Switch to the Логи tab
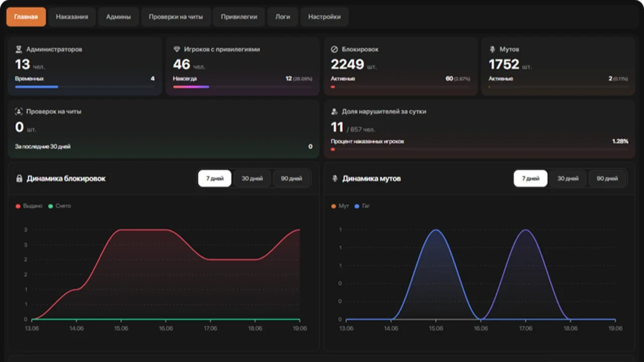The width and height of the screenshot is (644, 362). tap(283, 17)
